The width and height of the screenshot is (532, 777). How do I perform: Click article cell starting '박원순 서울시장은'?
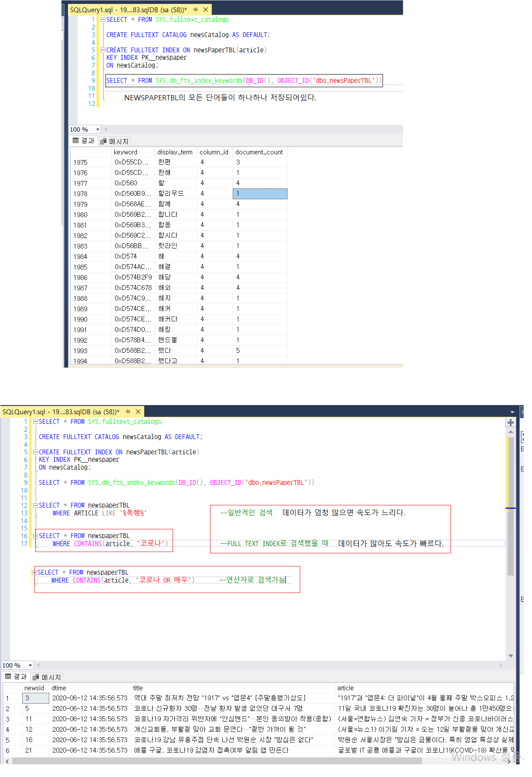(x=424, y=740)
